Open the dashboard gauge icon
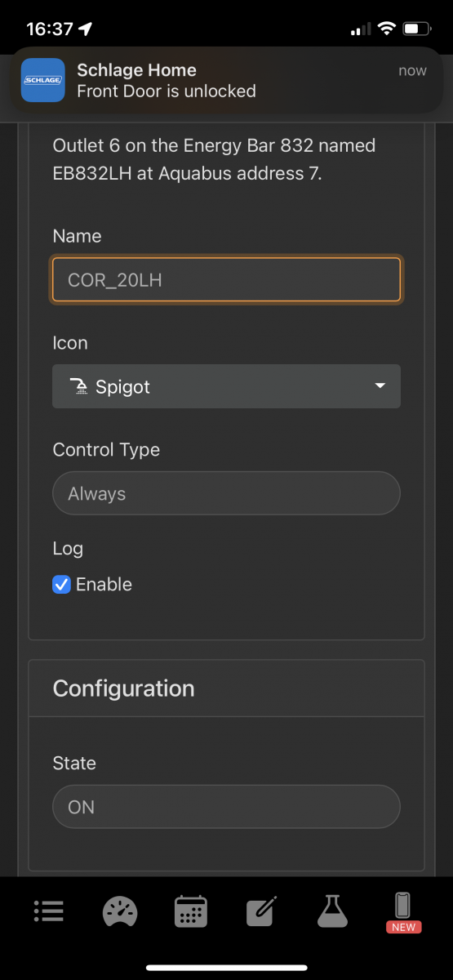This screenshot has width=453, height=980. 120,911
